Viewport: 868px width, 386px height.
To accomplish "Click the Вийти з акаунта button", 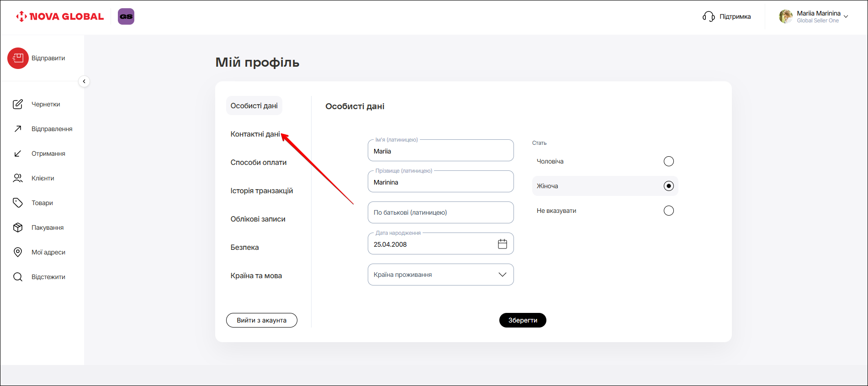I will click(x=261, y=320).
